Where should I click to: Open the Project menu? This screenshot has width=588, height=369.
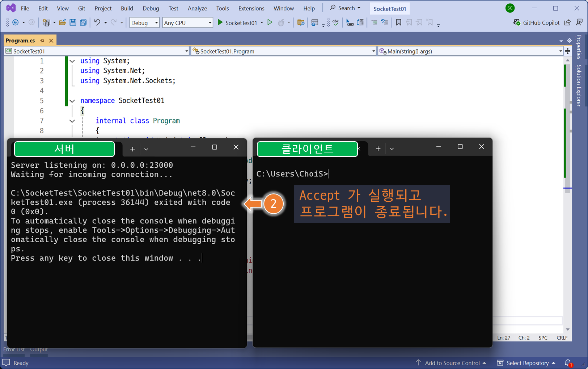(103, 8)
